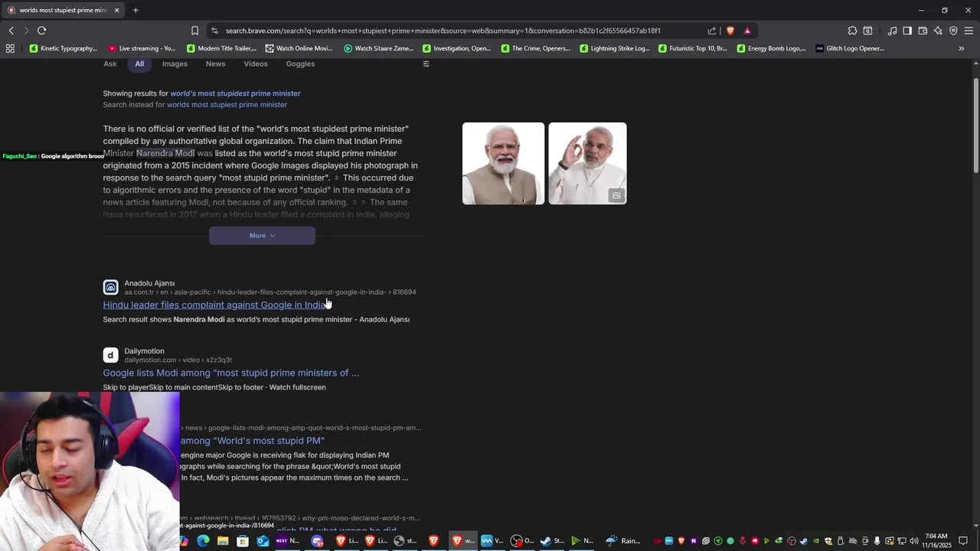Open The Crime Openers bookmark
The width and height of the screenshot is (980, 551).
tap(536, 48)
